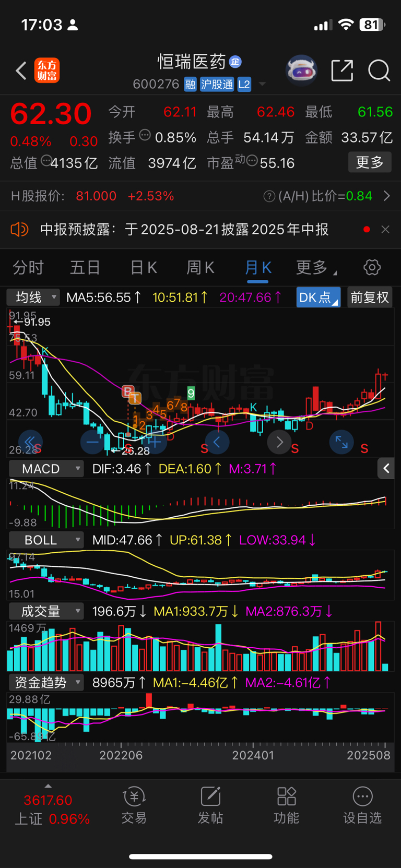Switch the 前复权 adjustment mode
This screenshot has height=868, width=401.
[370, 298]
